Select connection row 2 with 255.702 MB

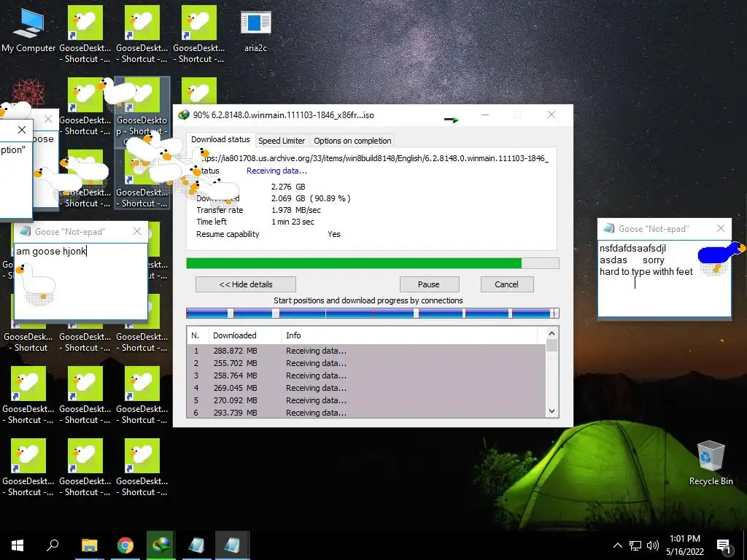click(x=367, y=363)
